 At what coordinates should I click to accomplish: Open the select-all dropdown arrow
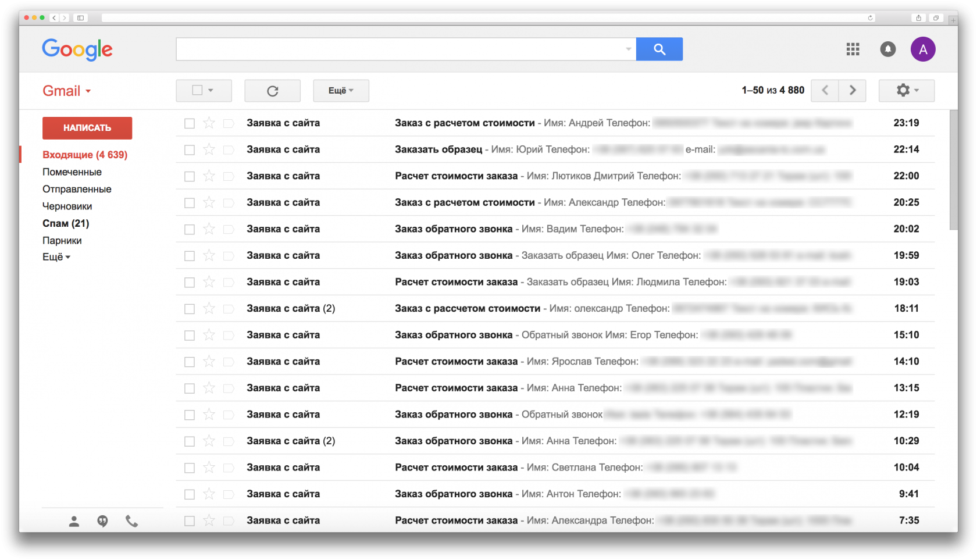211,90
